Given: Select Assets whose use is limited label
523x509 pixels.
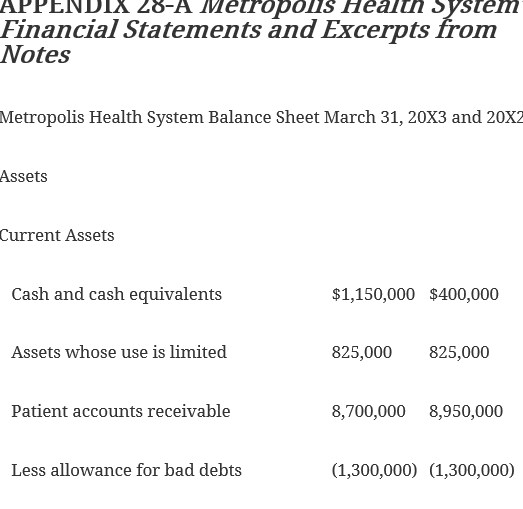Looking at the screenshot, I should pyautogui.click(x=119, y=352).
